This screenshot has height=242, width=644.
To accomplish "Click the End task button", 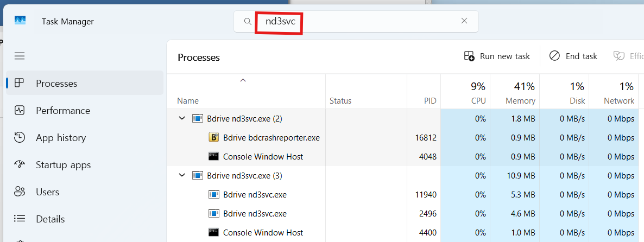I will [x=573, y=56].
